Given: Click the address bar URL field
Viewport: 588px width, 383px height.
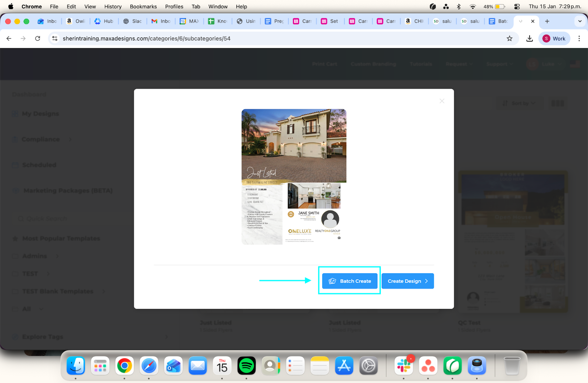Looking at the screenshot, I should tap(257, 39).
